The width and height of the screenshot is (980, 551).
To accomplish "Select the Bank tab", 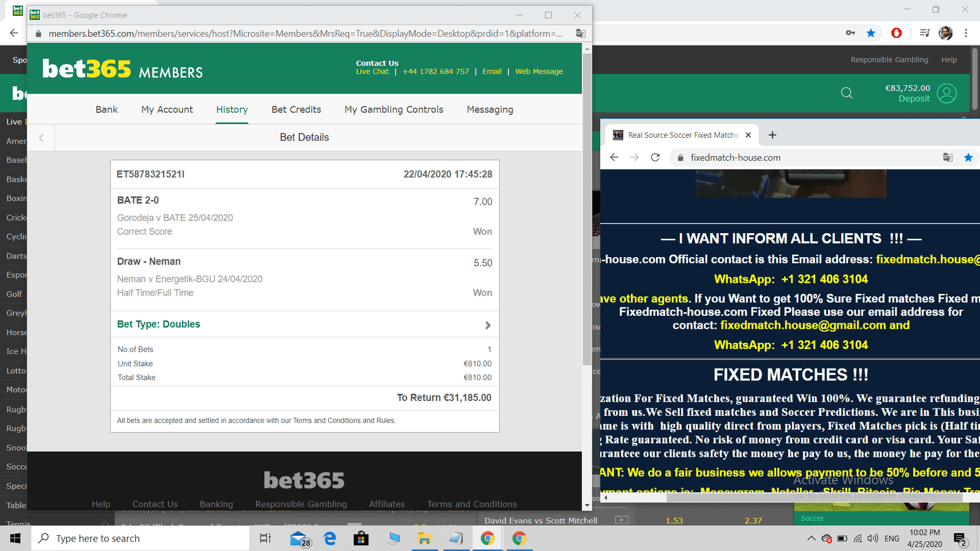I will [x=107, y=110].
